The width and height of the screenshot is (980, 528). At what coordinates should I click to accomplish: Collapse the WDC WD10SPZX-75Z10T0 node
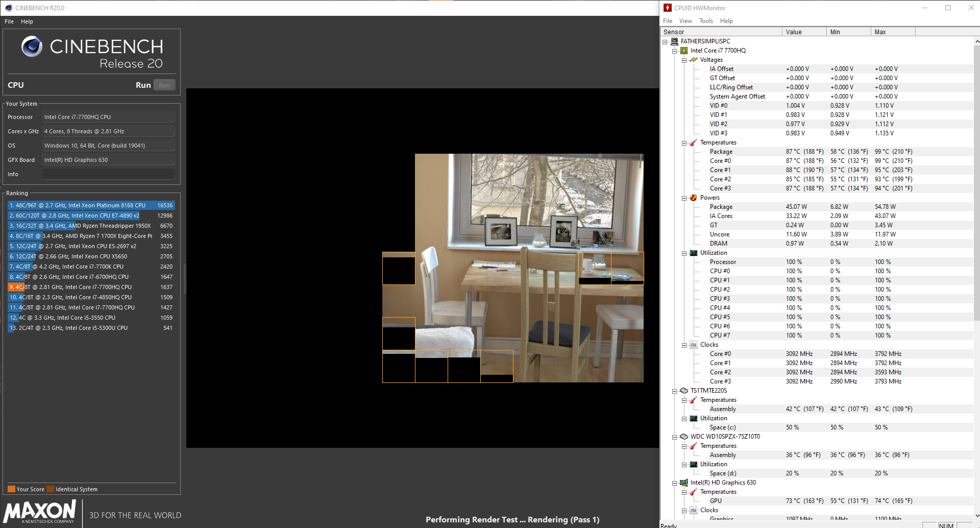(x=675, y=437)
